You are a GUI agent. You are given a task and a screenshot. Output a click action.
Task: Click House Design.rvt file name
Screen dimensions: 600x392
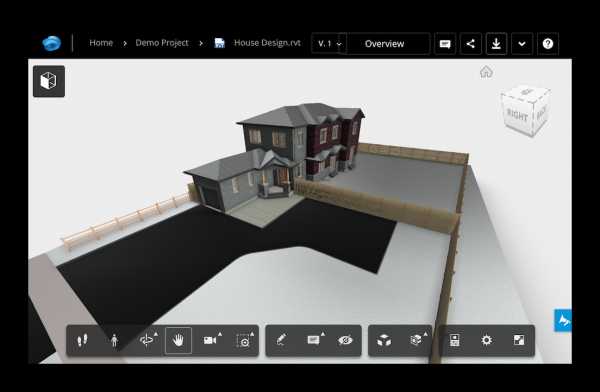pyautogui.click(x=267, y=43)
